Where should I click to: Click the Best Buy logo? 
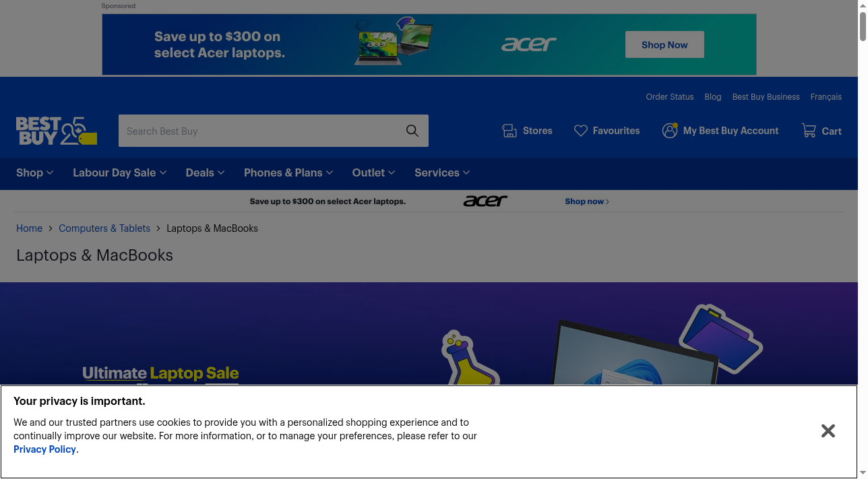coord(57,131)
